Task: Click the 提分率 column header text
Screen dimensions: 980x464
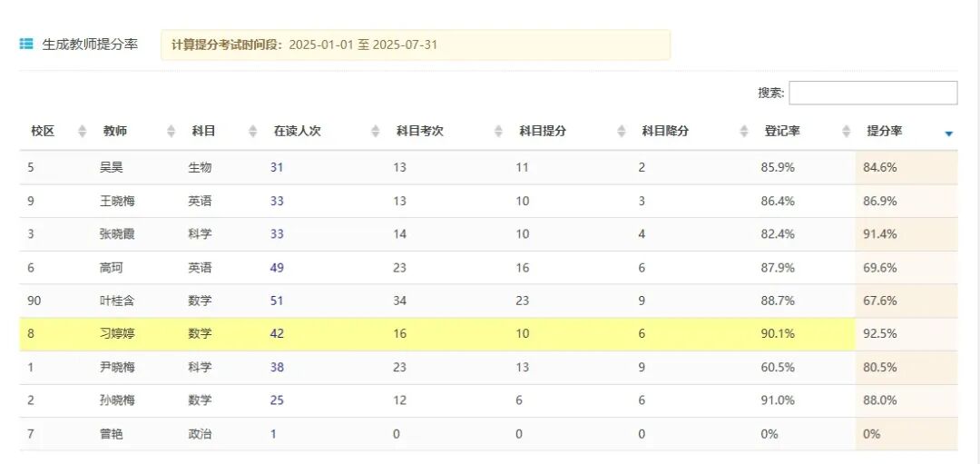Action: (x=884, y=131)
